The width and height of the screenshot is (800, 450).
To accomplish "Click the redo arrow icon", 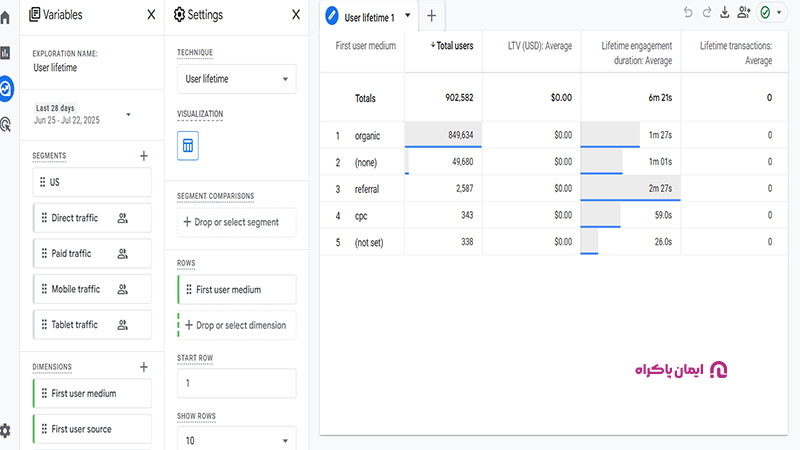I will coord(707,12).
